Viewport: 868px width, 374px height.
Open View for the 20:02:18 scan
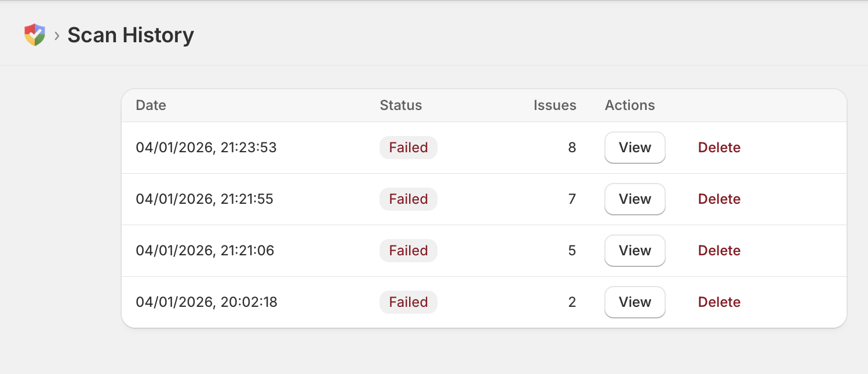click(x=634, y=302)
